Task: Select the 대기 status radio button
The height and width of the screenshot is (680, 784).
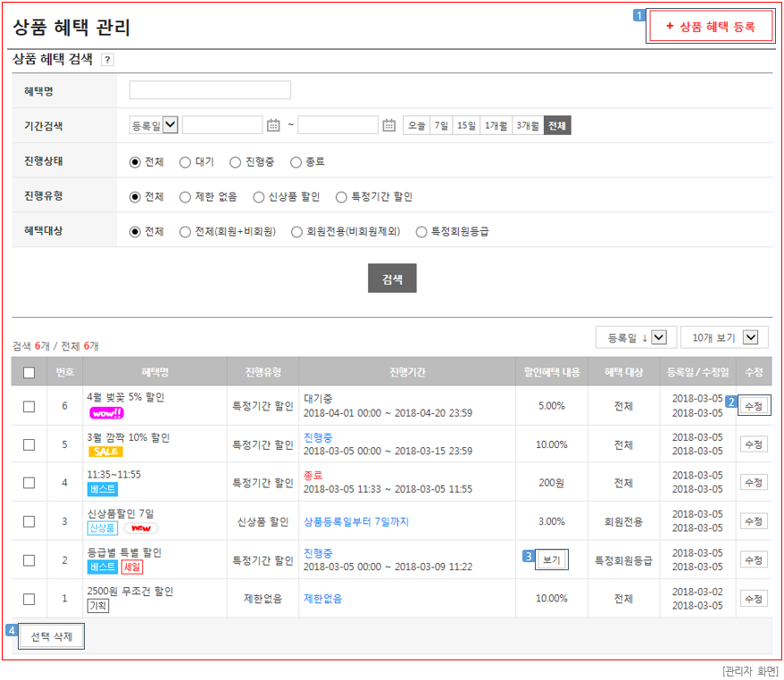Action: pos(185,162)
